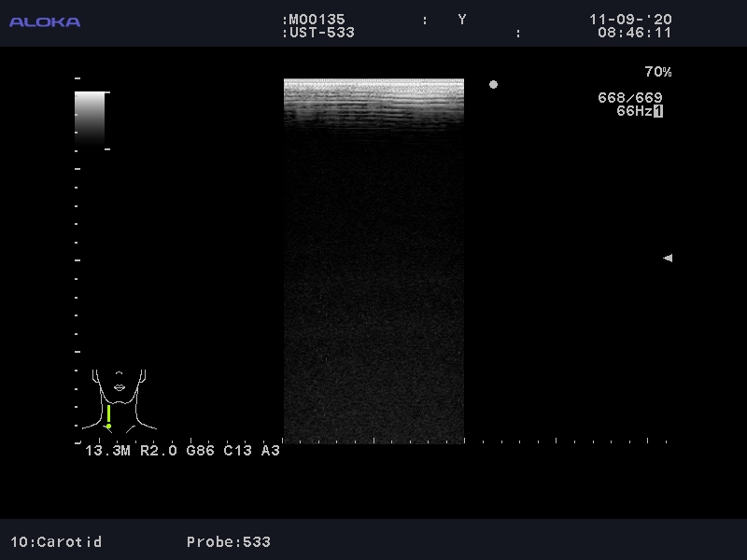Click the A3 parameter label
This screenshot has height=560, width=747.
[x=270, y=451]
